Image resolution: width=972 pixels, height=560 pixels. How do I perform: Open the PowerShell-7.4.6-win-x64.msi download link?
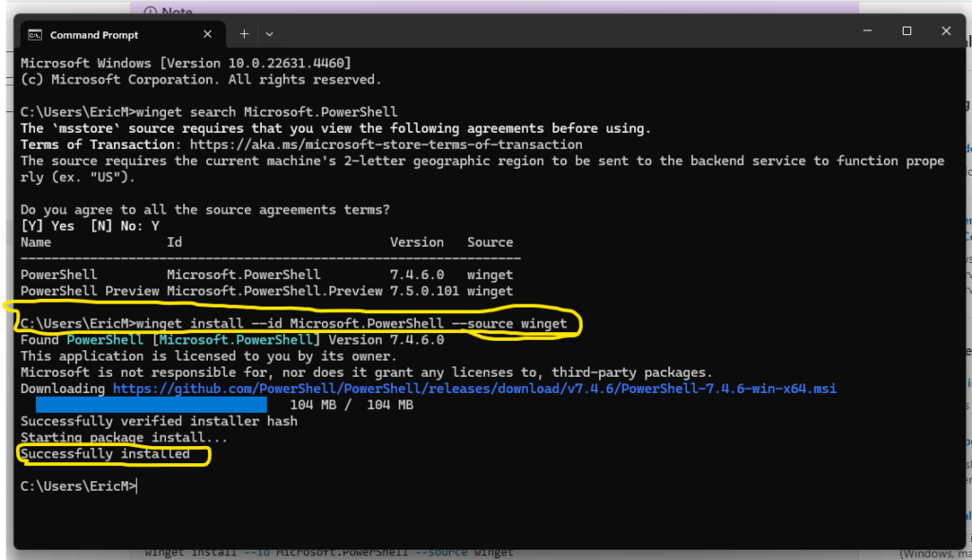click(475, 389)
